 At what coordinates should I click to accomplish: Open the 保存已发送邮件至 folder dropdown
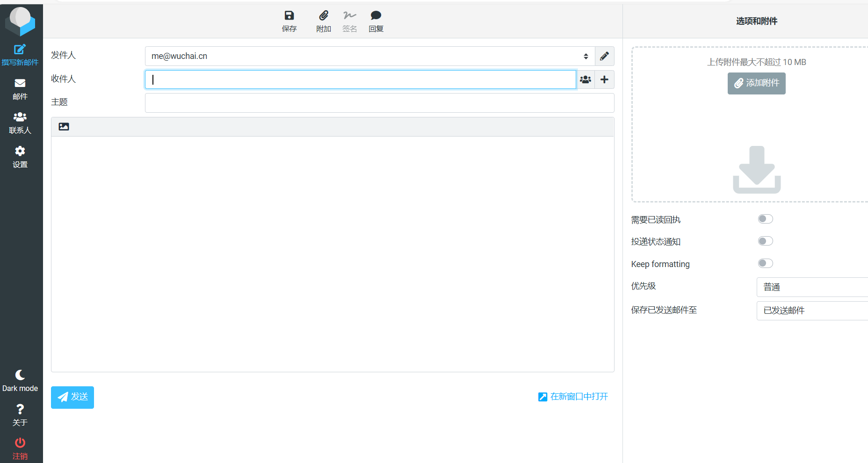click(x=812, y=311)
